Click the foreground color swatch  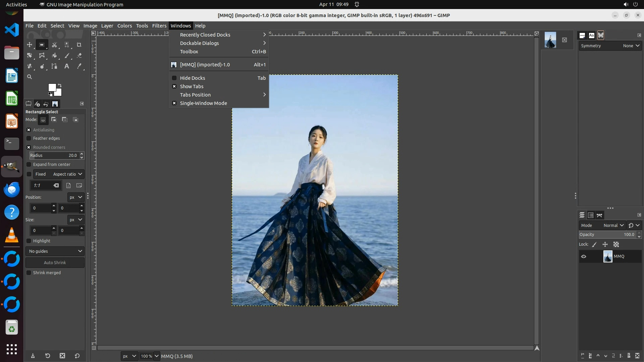point(52,87)
